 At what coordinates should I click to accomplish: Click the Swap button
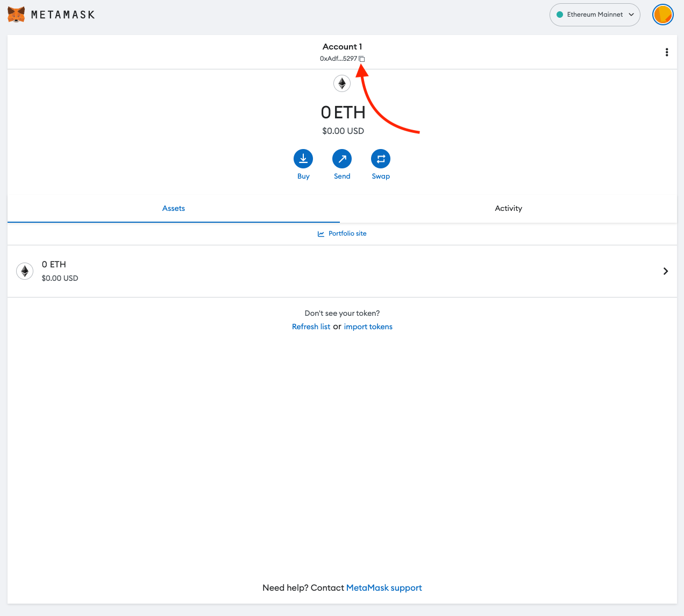coord(381,159)
